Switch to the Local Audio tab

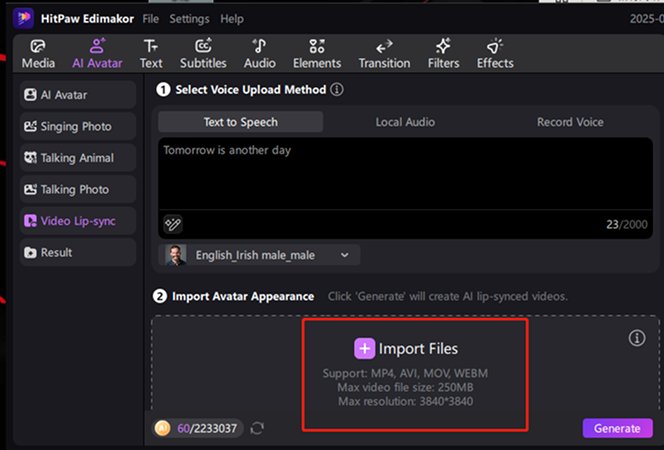(405, 122)
